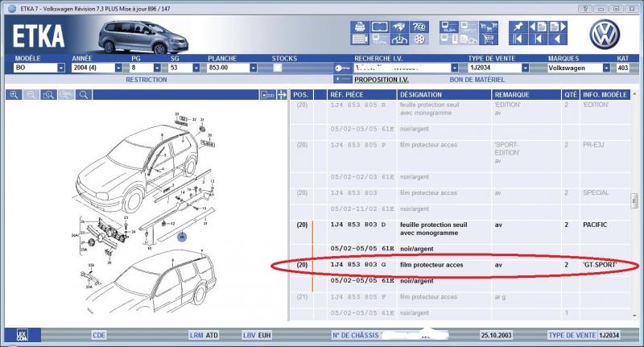Screen dimensions: 644x347
Task: Click the printer icon in the toolbar
Action: coord(359,27)
